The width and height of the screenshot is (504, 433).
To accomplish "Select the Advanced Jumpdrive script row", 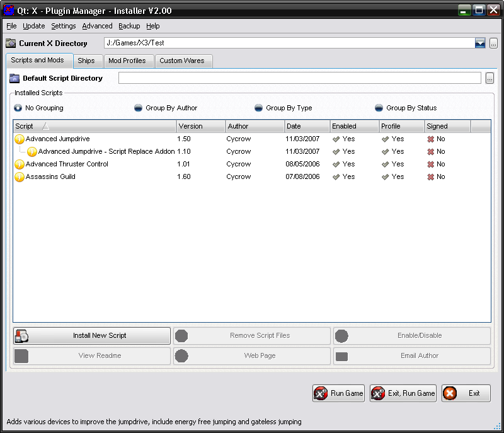I will (252, 139).
